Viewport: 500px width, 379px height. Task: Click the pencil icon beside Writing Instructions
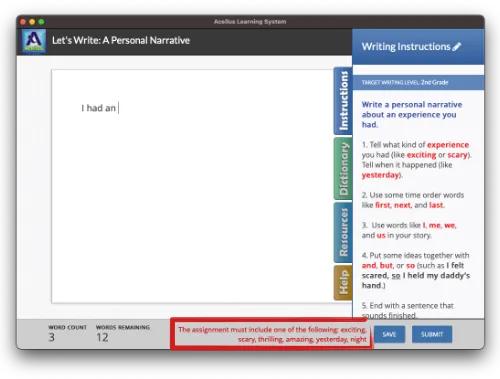[x=457, y=47]
